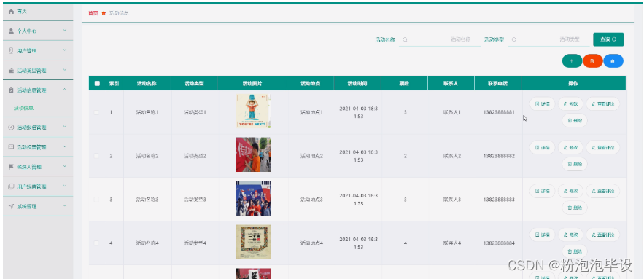Screen dimensions: 644x279
Task: Go to 首页 via the sidebar home icon
Action: [11, 12]
